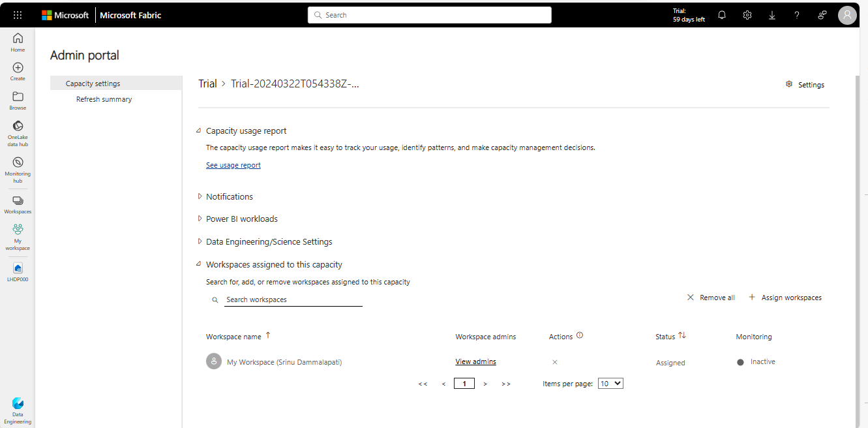868x428 pixels.
Task: Click the Inactive monitoring status
Action: [756, 361]
